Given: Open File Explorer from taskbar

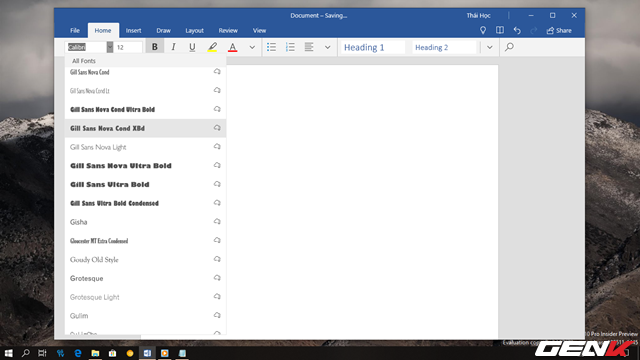Looking at the screenshot, I should pos(95,353).
